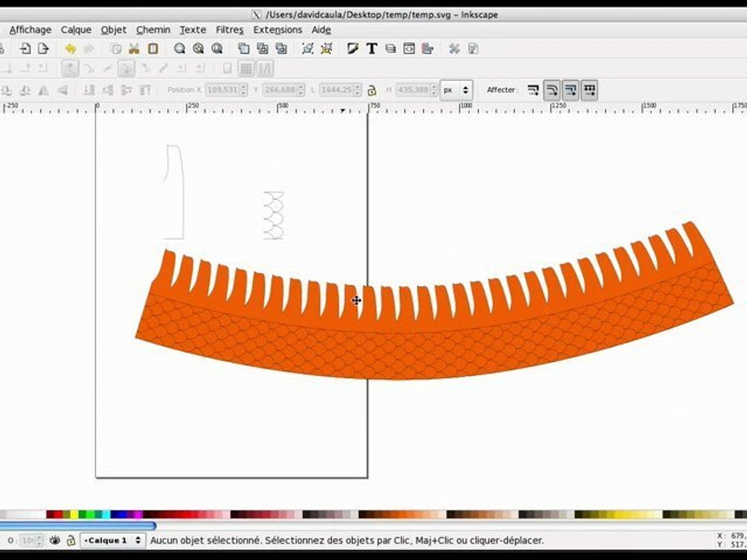Click the Position X spinner arrows

click(x=244, y=89)
